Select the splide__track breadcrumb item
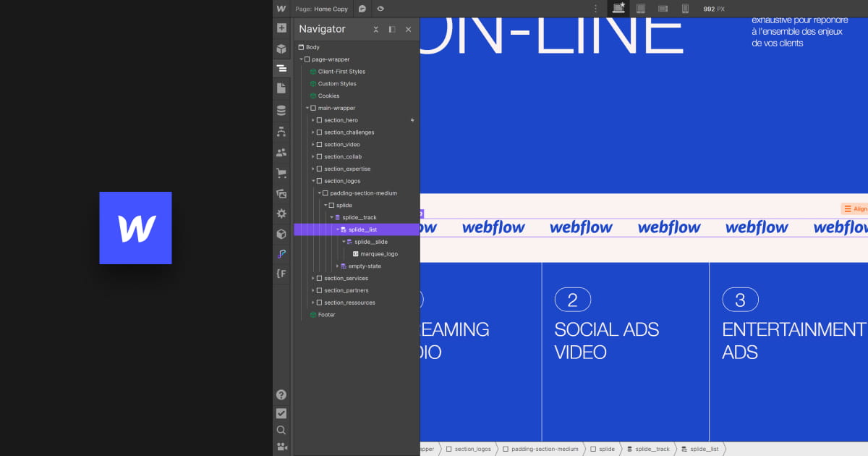Screen dimensions: 868x456 click(x=651, y=449)
